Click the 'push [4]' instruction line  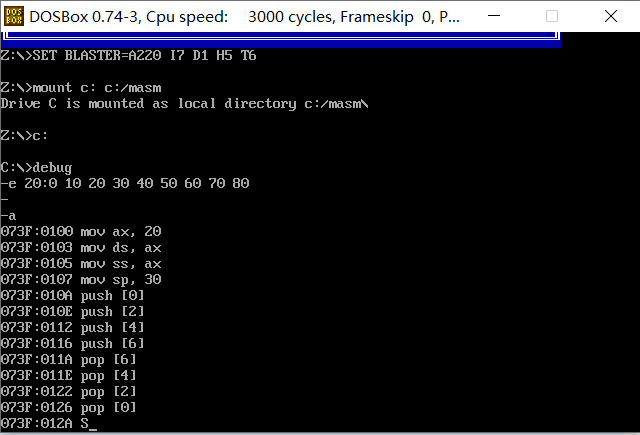click(72, 327)
